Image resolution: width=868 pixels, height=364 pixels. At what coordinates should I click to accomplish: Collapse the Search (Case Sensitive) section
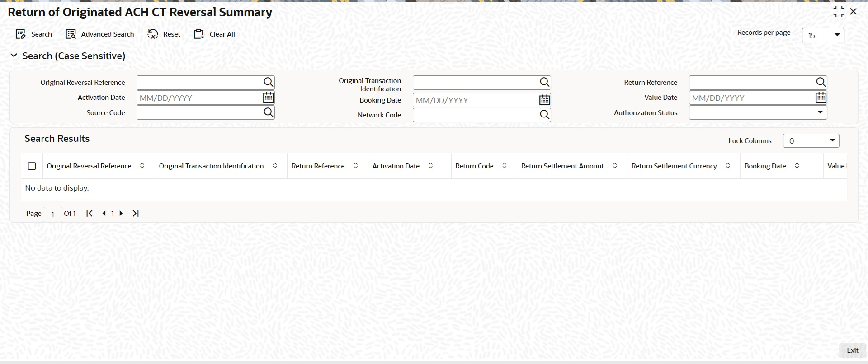pos(14,56)
